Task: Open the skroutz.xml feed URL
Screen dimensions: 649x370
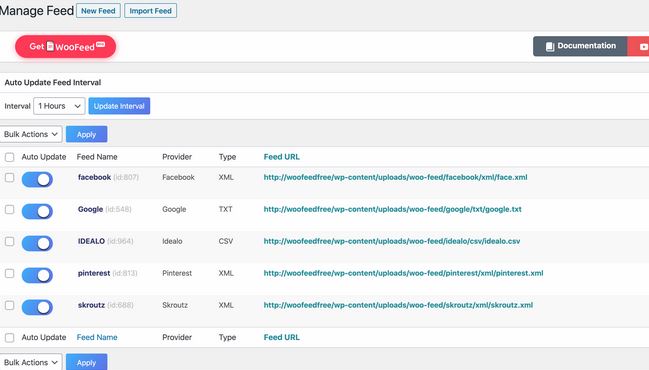Action: tap(398, 305)
